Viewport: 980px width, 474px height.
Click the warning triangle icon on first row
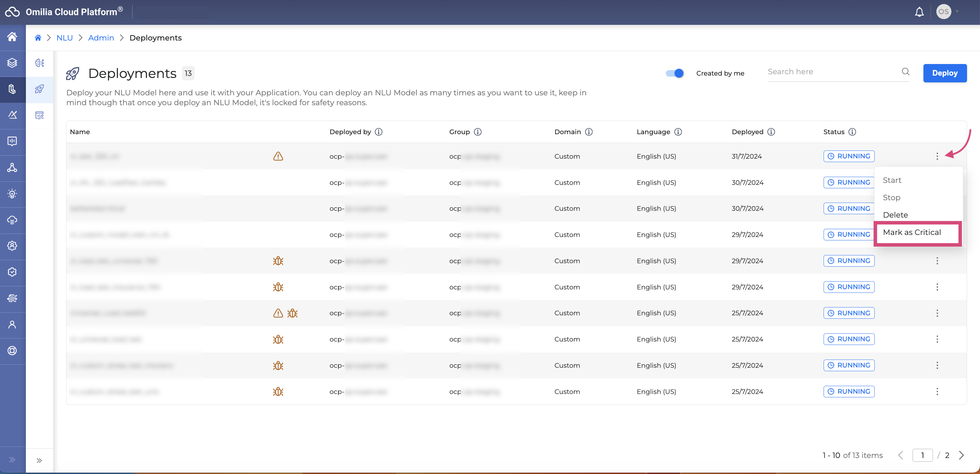278,156
